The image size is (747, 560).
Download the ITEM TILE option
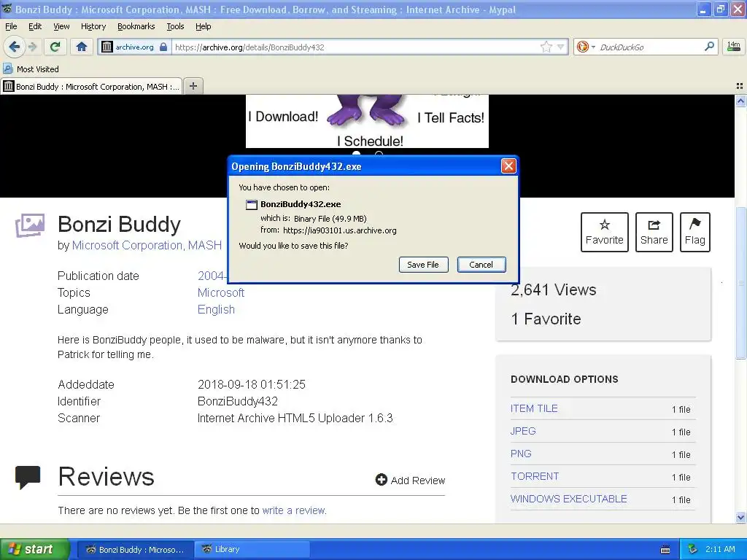[x=533, y=408]
